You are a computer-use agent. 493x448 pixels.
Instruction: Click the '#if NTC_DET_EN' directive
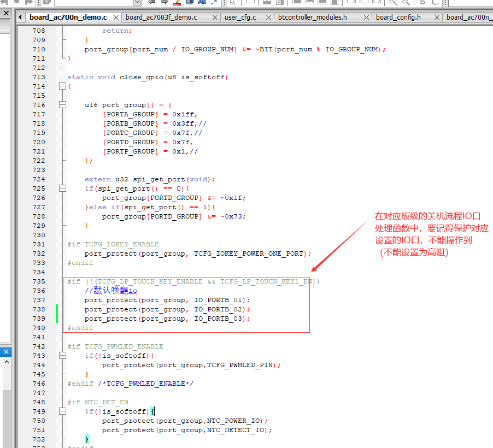coord(98,402)
